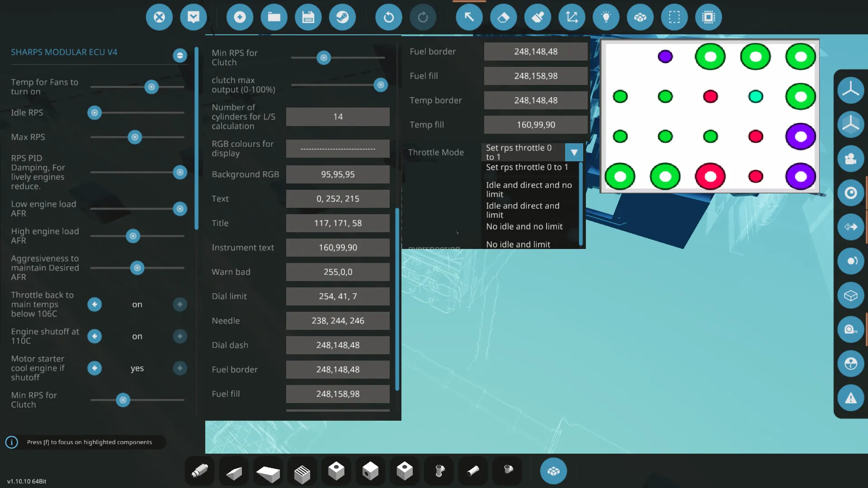Collapse the Sharps Modular ECU V4 panel
868x488 pixels.
tap(180, 55)
